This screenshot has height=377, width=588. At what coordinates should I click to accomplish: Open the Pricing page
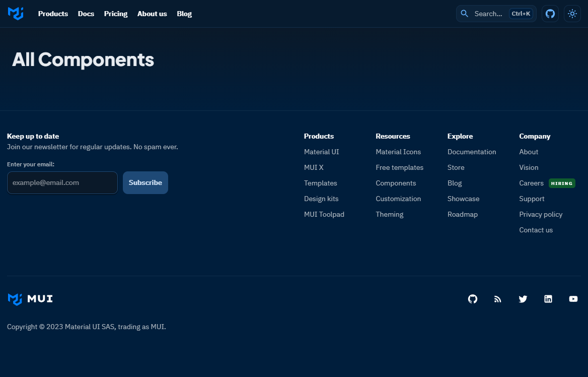115,14
